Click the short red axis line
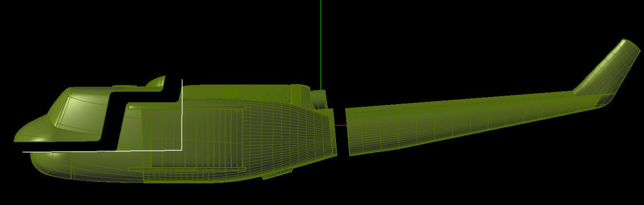644x205 pixels. [340, 125]
